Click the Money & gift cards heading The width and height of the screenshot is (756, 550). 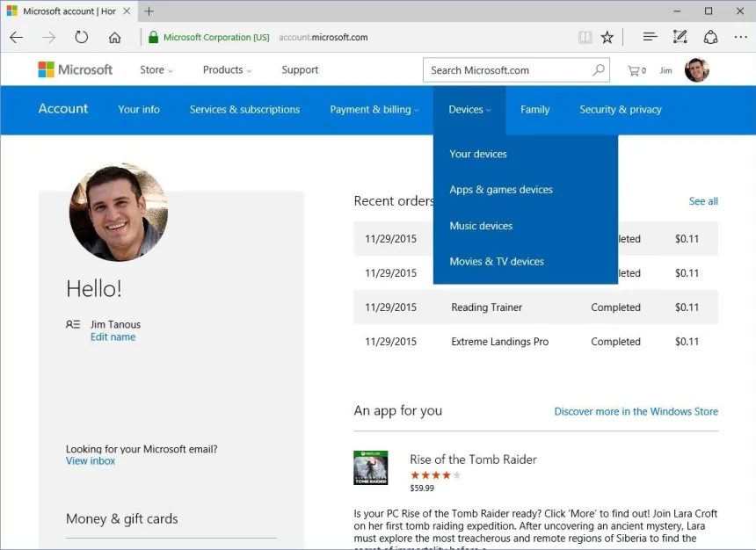122,518
